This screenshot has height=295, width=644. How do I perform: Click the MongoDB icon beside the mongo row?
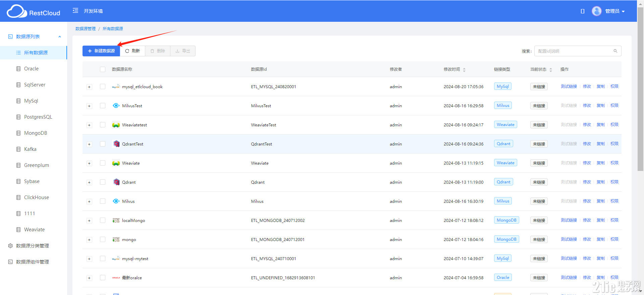click(116, 239)
